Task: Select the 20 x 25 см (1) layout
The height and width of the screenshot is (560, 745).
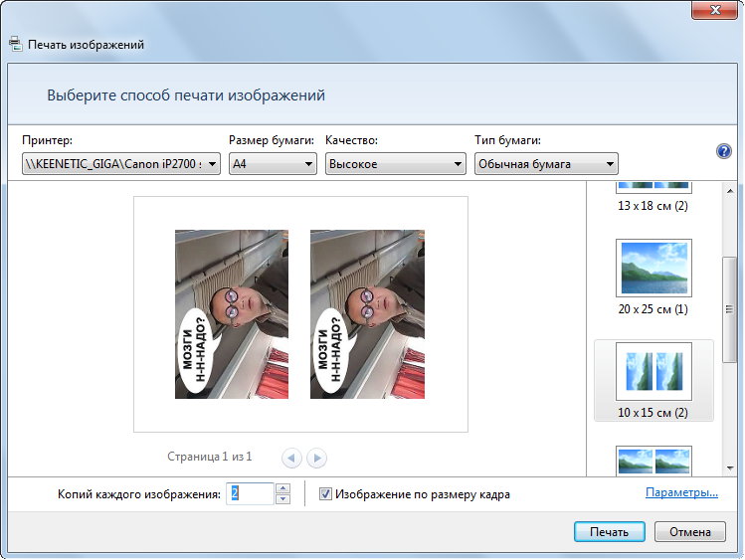Action: point(653,278)
